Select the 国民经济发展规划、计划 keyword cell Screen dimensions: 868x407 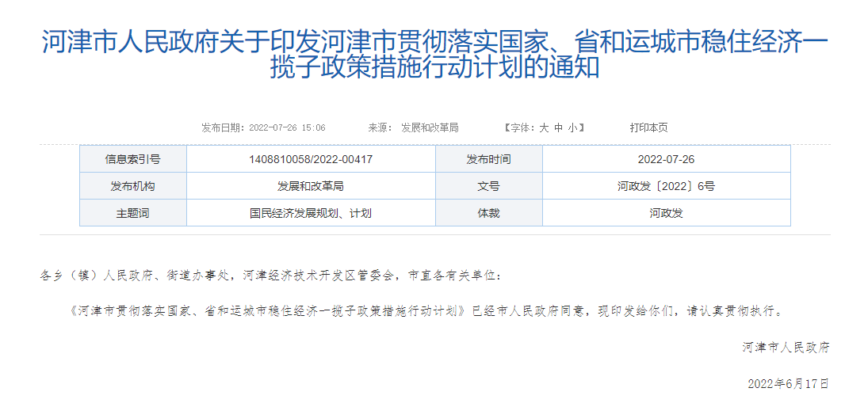[311, 213]
